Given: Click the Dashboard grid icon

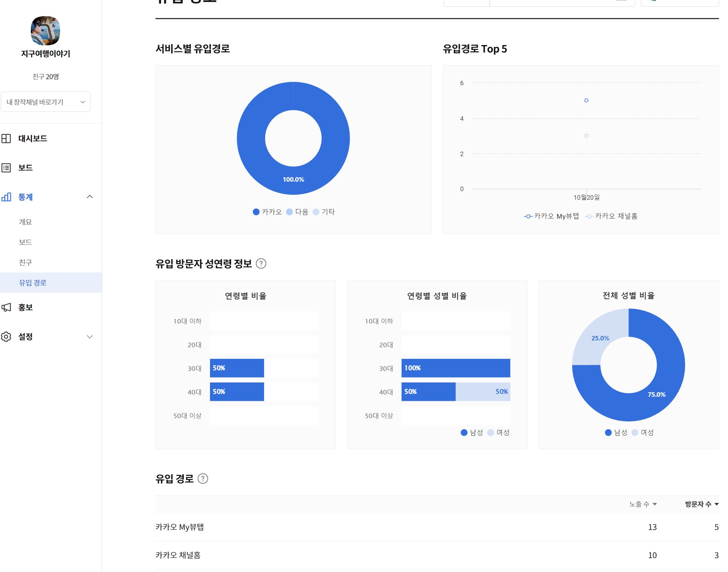Looking at the screenshot, I should pyautogui.click(x=6, y=138).
